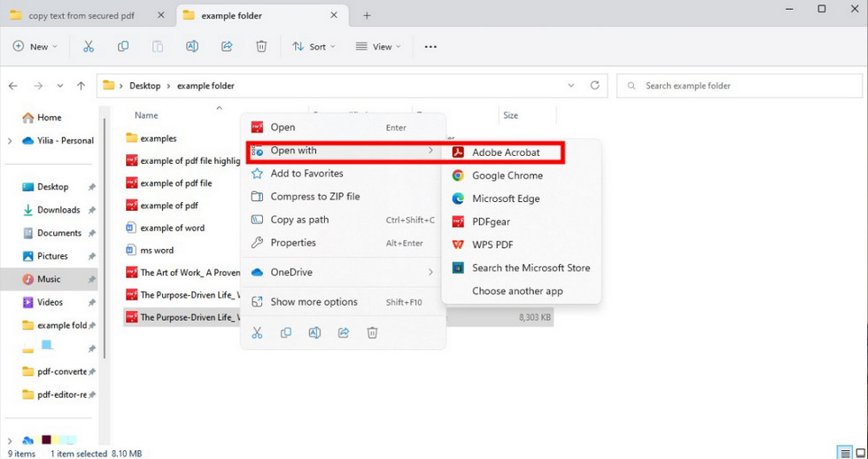Image resolution: width=868 pixels, height=459 pixels.
Task: Click the Delete icon at the context menu bottom
Action: [x=373, y=333]
